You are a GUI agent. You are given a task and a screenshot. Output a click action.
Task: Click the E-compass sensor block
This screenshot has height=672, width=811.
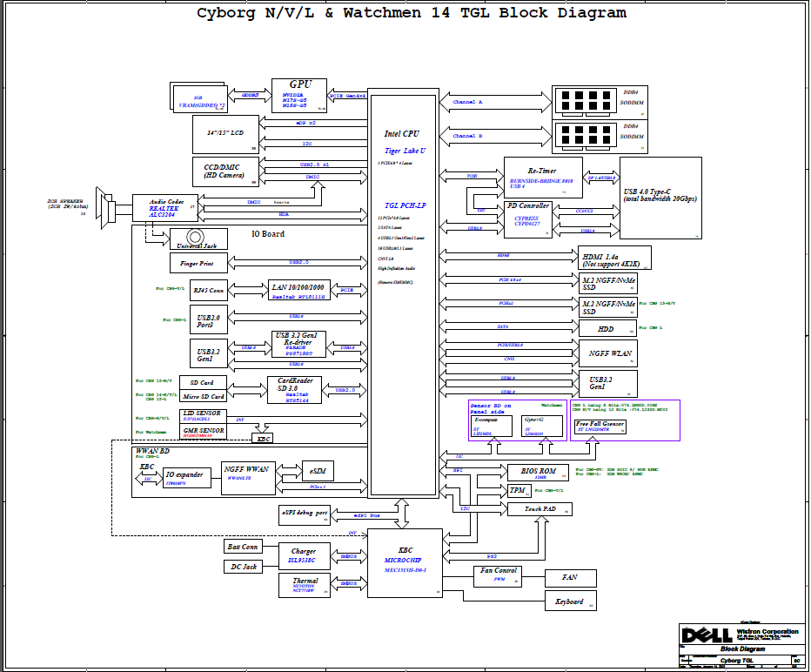pyautogui.click(x=492, y=426)
